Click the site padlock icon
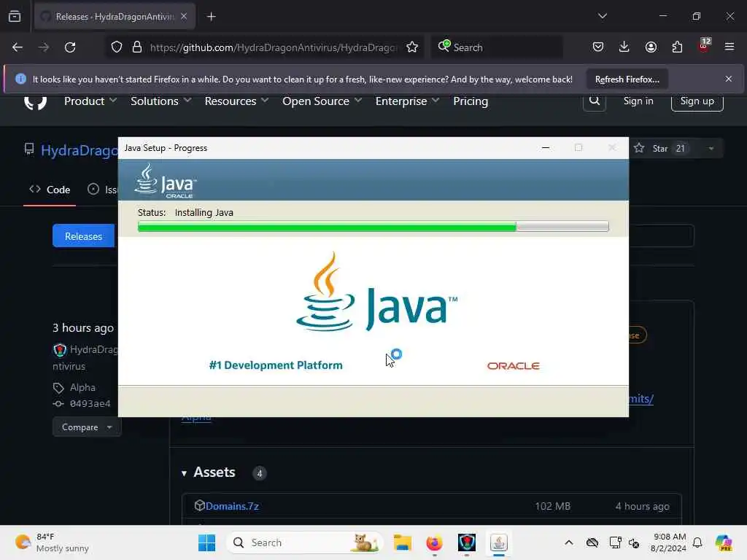747x560 pixels. click(137, 47)
